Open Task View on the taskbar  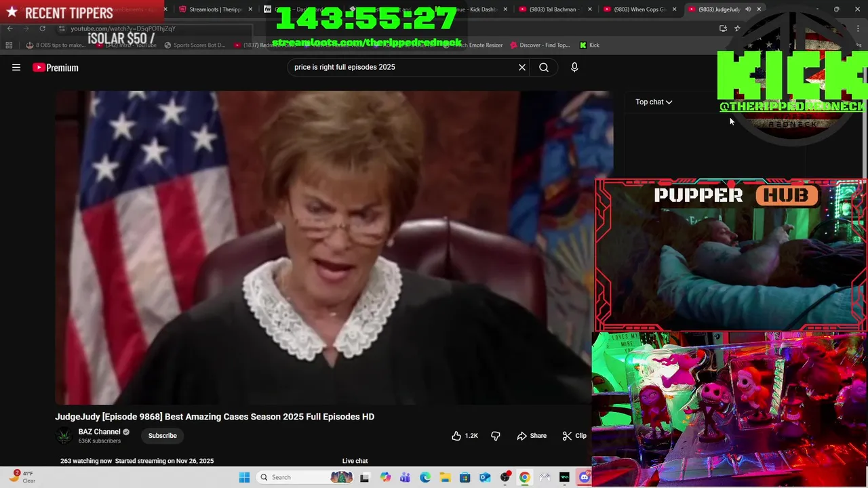pos(364,477)
